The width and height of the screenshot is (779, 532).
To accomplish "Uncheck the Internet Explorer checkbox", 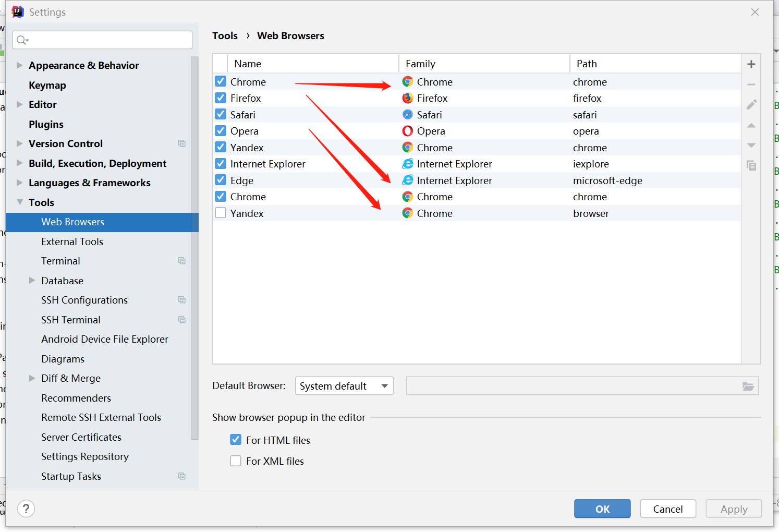I will click(221, 164).
